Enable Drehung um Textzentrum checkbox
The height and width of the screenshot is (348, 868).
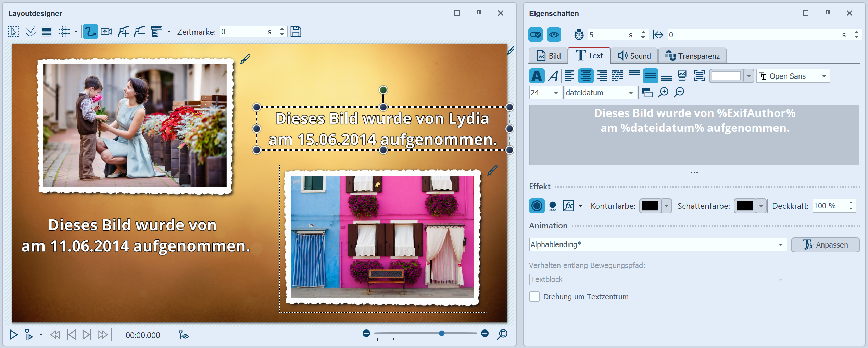click(x=534, y=297)
